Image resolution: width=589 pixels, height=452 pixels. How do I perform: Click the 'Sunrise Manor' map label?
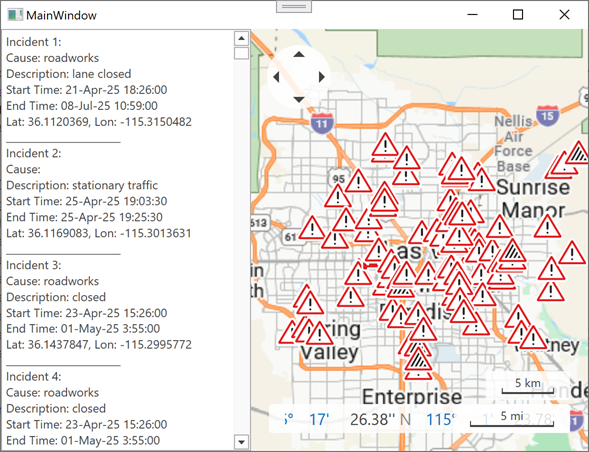[x=533, y=198]
